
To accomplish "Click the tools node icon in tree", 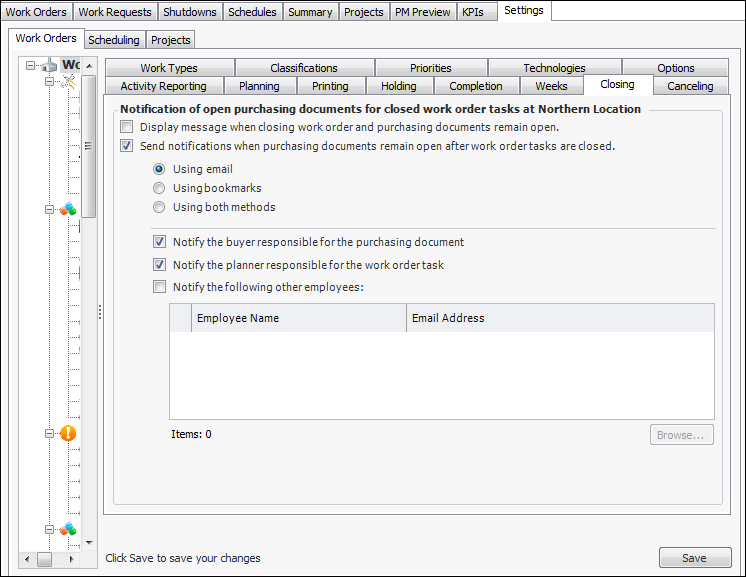I will coord(68,83).
